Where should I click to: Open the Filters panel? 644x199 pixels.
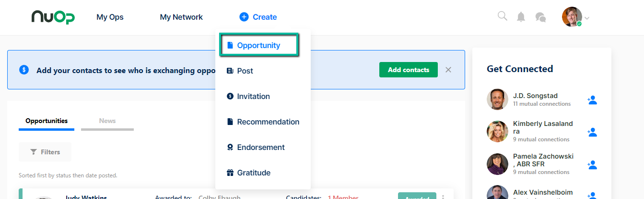[x=45, y=152]
